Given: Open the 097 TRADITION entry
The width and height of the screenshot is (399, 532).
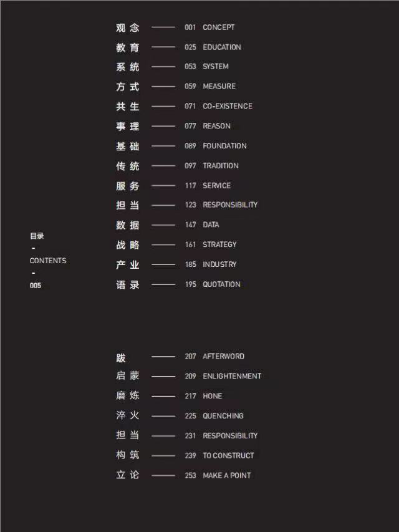Looking at the screenshot, I should [x=220, y=166].
